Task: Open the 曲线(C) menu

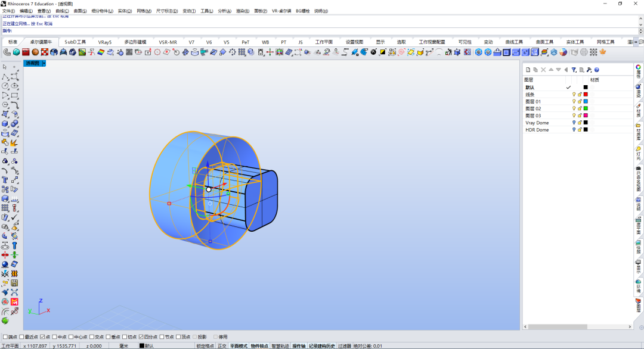Action: coord(63,11)
